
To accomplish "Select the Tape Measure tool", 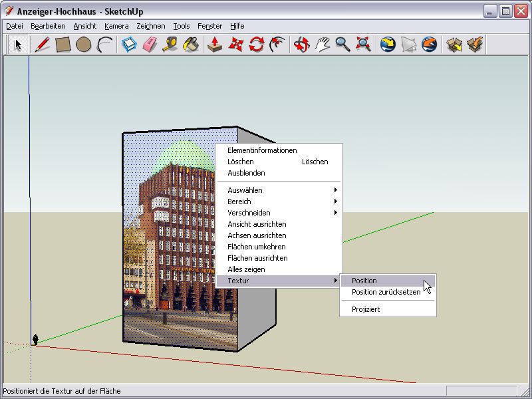I will click(170, 45).
